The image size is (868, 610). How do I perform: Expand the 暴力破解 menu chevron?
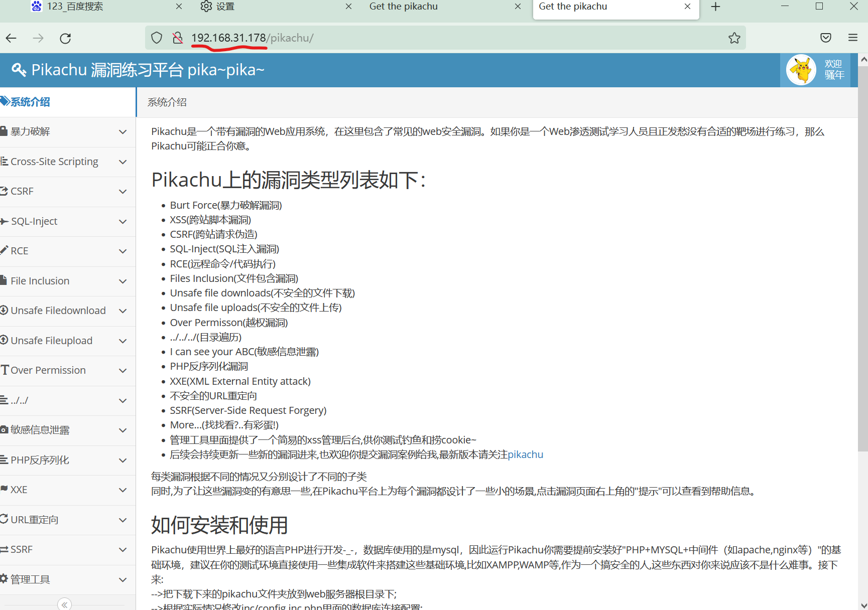click(x=122, y=132)
